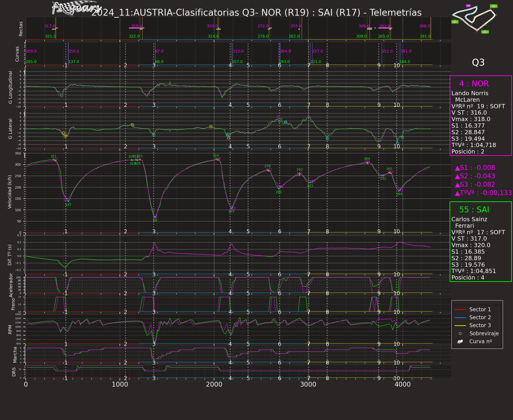Click the Sobreviraje circle icon in the legend

pos(460,334)
